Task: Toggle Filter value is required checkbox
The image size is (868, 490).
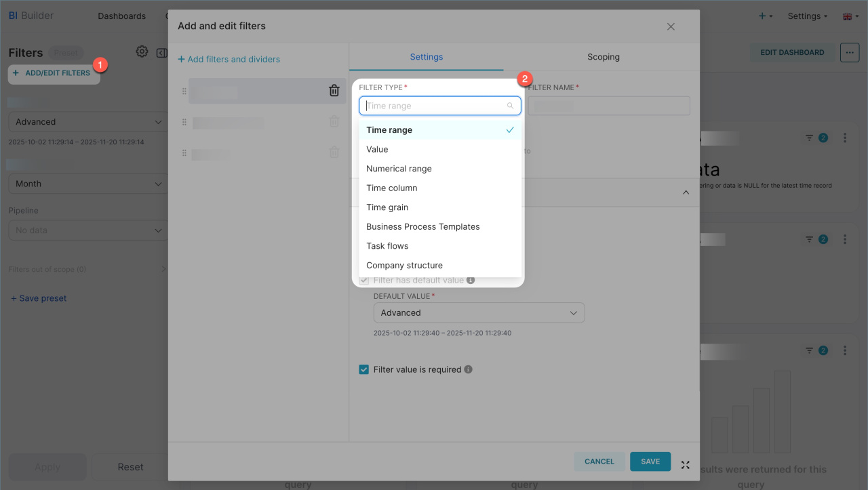Action: pos(364,370)
